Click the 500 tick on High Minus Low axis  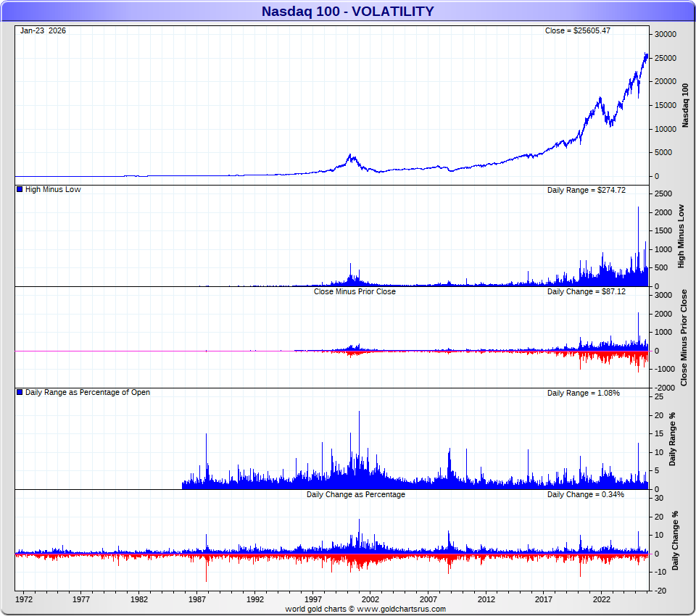point(661,267)
